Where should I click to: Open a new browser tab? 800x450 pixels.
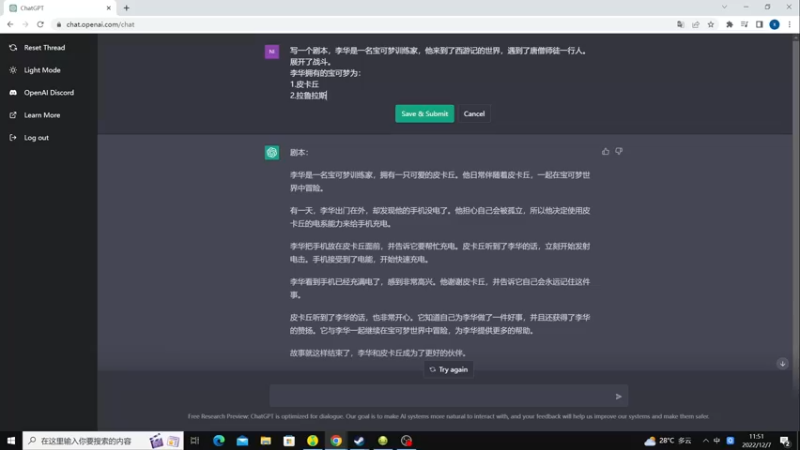pos(127,8)
